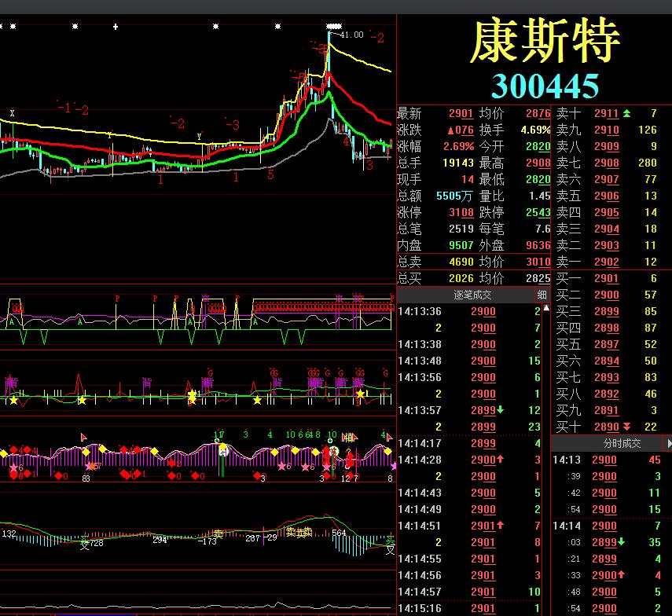Open the 分时成交 panel header
Image resolution: width=672 pixels, height=616 pixels.
[622, 443]
